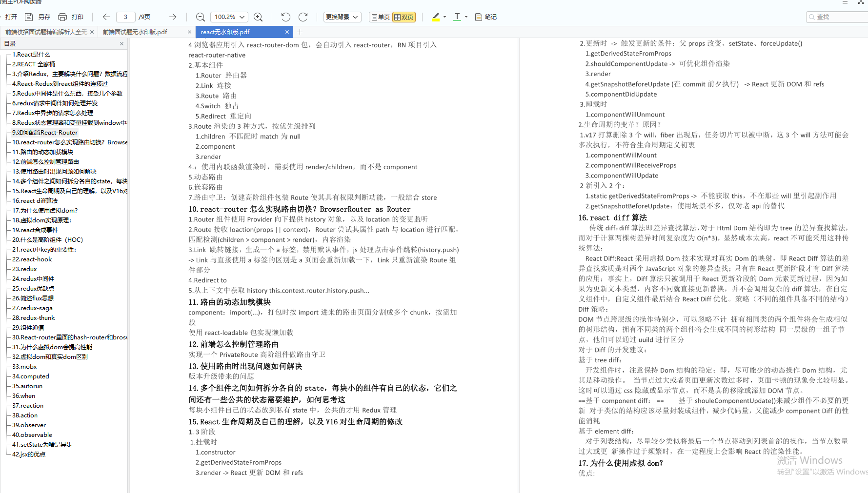This screenshot has width=868, height=493.
Task: Redo the last action
Action: tap(303, 17)
